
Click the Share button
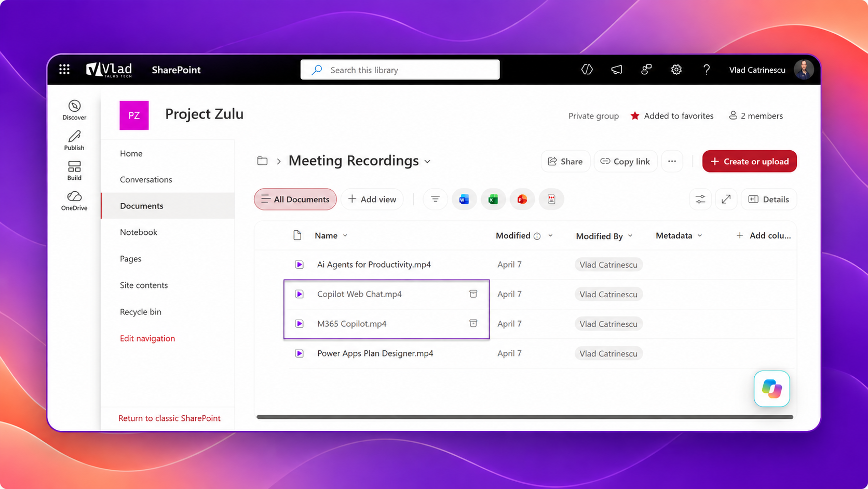click(x=565, y=161)
